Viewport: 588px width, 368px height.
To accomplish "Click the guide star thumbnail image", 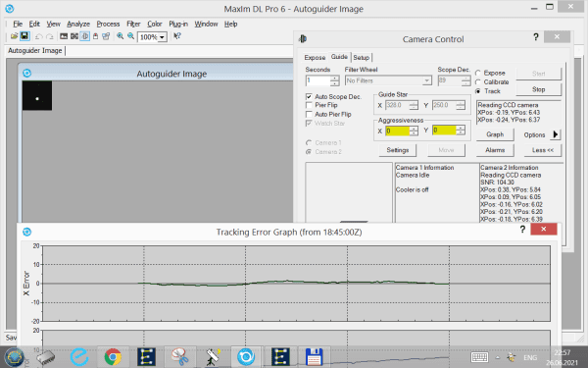I will coord(37,95).
